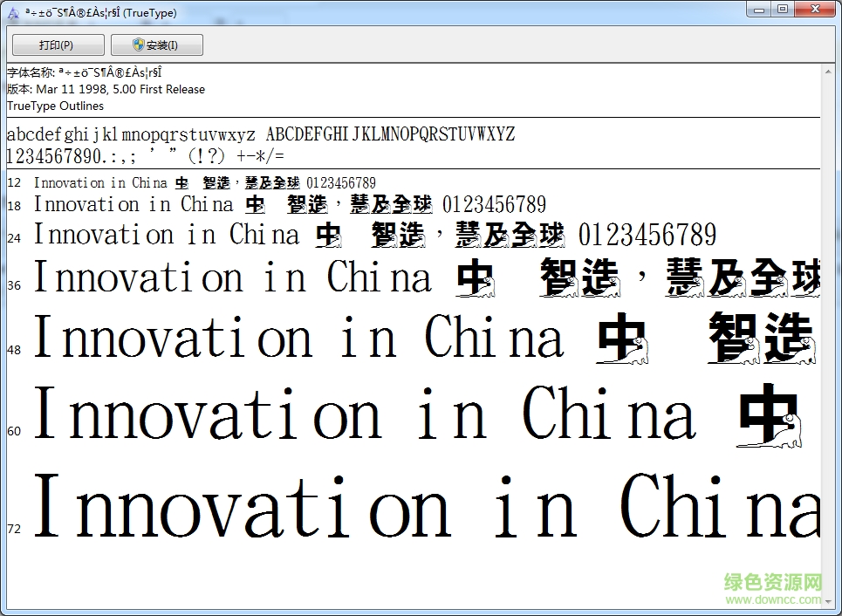This screenshot has width=842, height=616.
Task: Click the UAC shield icon on 安装 button
Action: [138, 44]
